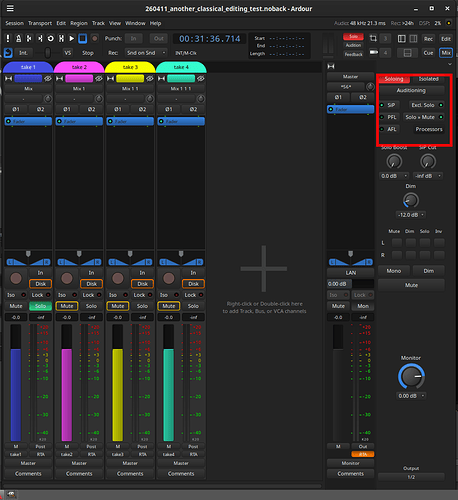This screenshot has height=500, width=458.
Task: Switch to the Cue page tab
Action: tap(428, 53)
